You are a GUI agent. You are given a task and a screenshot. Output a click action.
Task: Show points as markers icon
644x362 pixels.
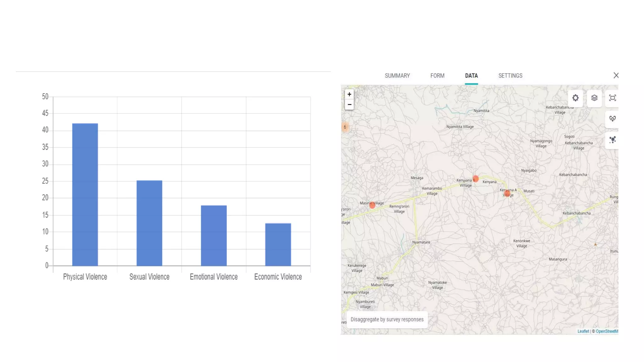612,119
